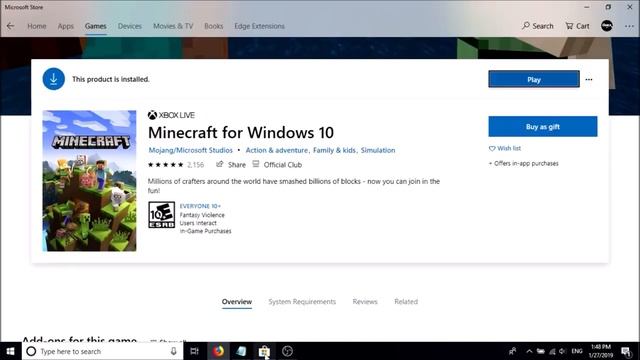Click the Xbox Live logo

coord(171,115)
